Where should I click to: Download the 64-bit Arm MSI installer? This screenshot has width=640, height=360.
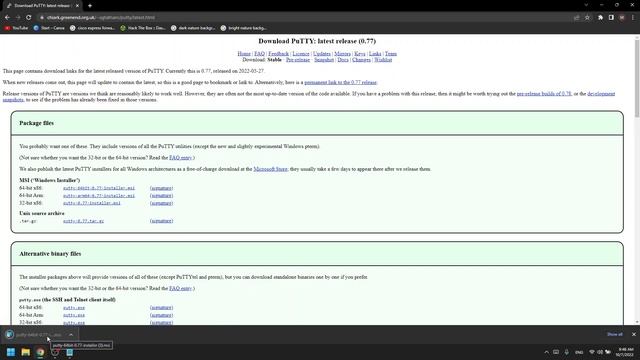99,196
